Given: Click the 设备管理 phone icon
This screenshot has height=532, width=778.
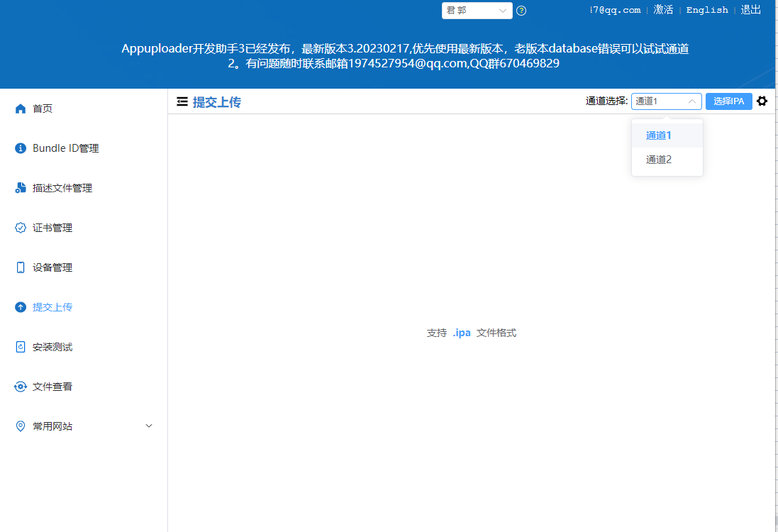Looking at the screenshot, I should tap(21, 267).
